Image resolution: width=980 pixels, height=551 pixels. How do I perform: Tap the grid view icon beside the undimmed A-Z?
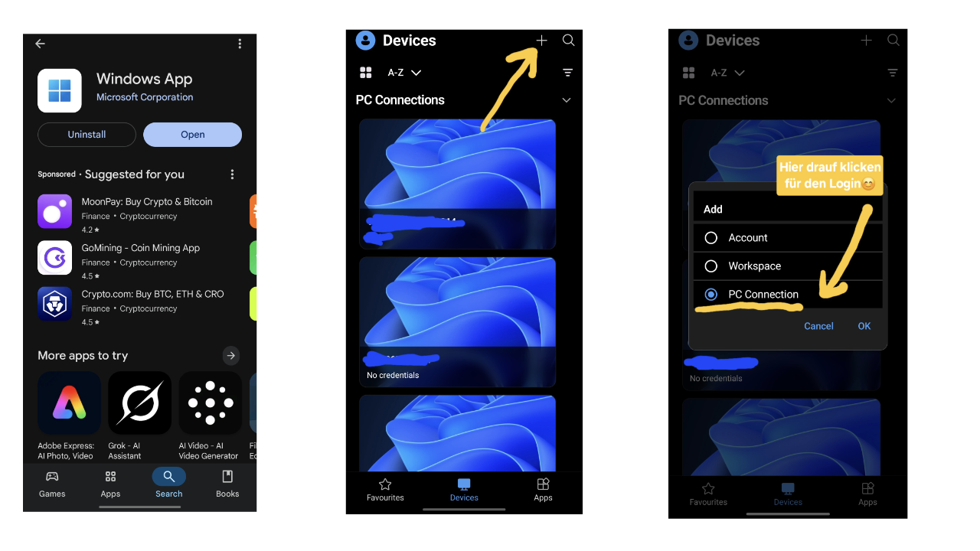tap(366, 73)
